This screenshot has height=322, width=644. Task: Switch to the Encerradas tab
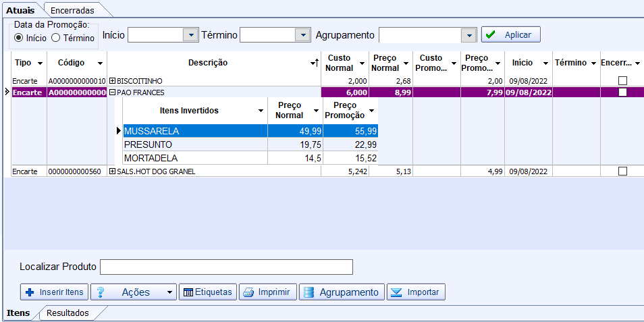(72, 10)
